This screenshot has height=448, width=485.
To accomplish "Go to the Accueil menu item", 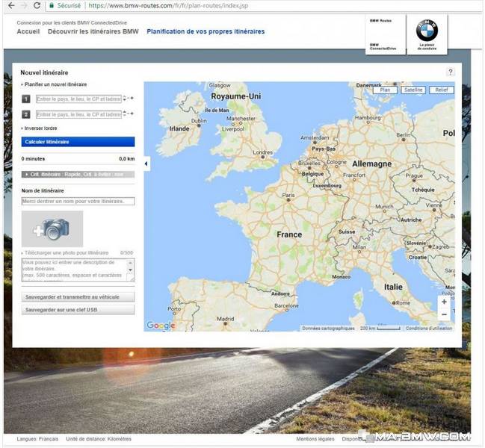I will coord(28,31).
